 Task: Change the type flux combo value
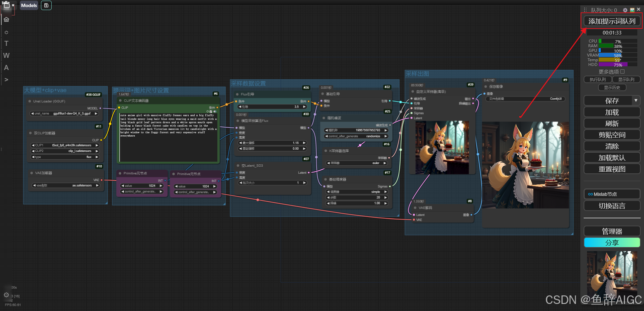coord(65,157)
